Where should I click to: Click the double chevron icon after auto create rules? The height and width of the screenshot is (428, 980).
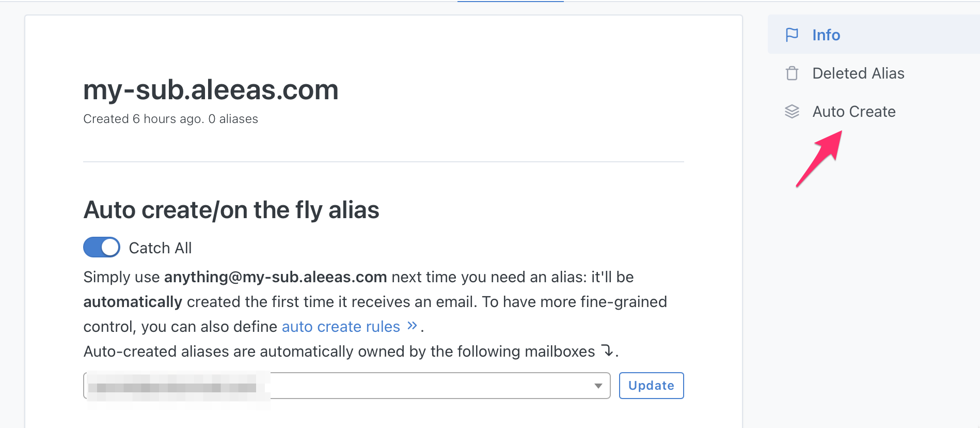(x=412, y=326)
